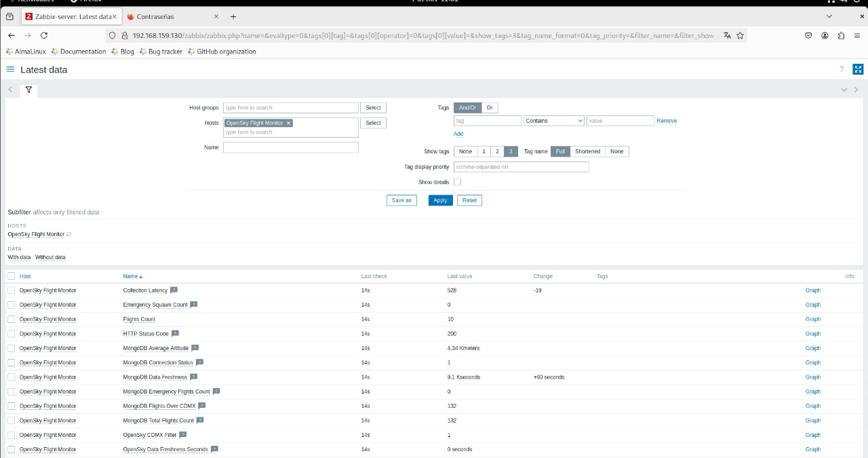Check the Flights Count row checkbox
The width and height of the screenshot is (868, 458).
point(11,319)
